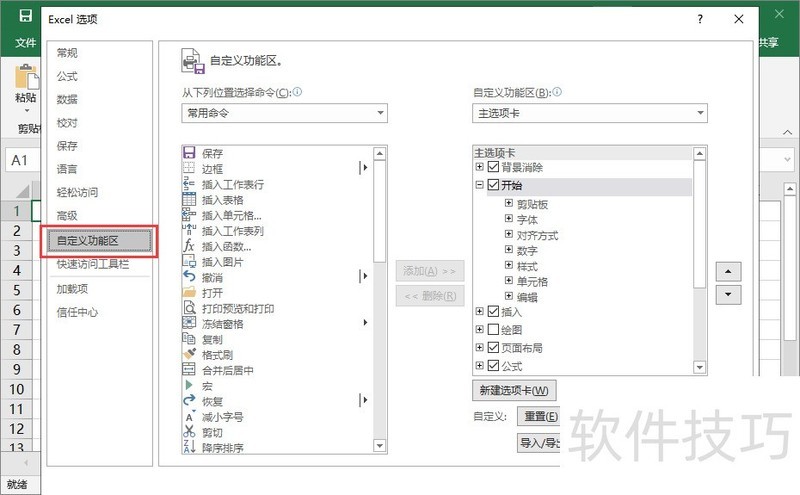Open the 文件 menu in Excel
The image size is (800, 495).
click(x=26, y=42)
